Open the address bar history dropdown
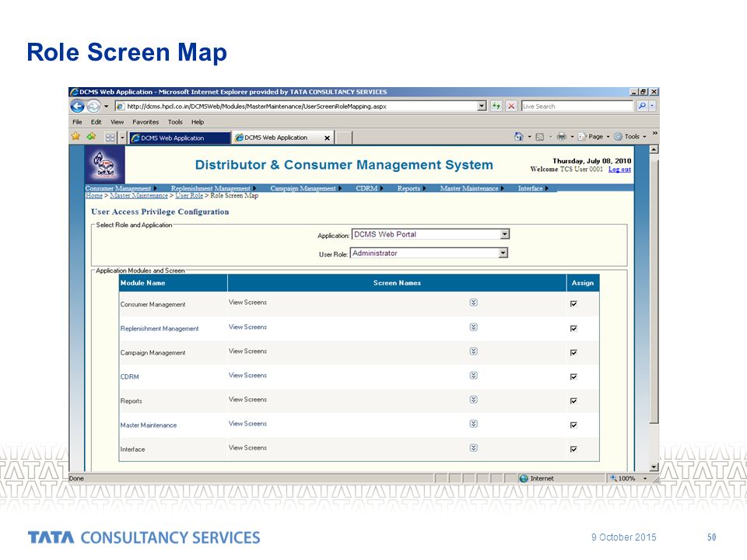 (x=482, y=107)
